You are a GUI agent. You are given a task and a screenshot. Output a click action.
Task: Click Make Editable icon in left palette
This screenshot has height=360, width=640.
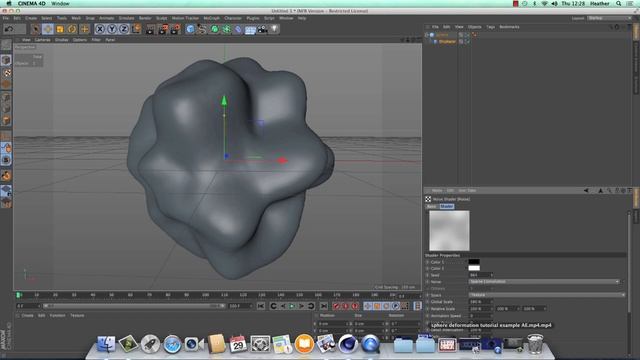(x=6, y=45)
